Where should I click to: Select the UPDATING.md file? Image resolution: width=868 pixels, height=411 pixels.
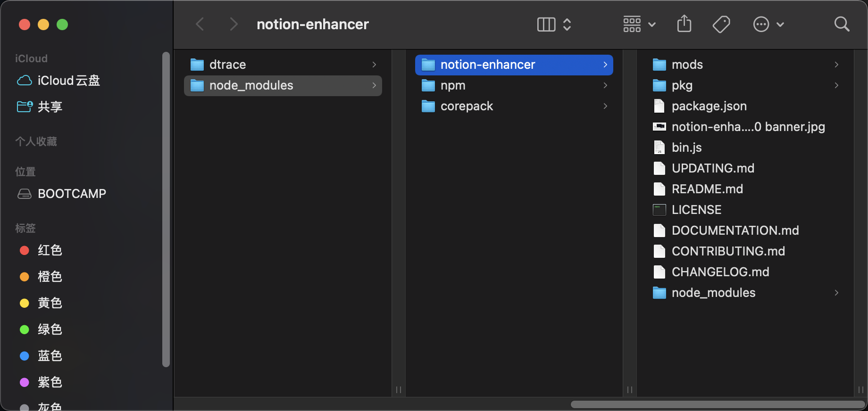pos(745,168)
